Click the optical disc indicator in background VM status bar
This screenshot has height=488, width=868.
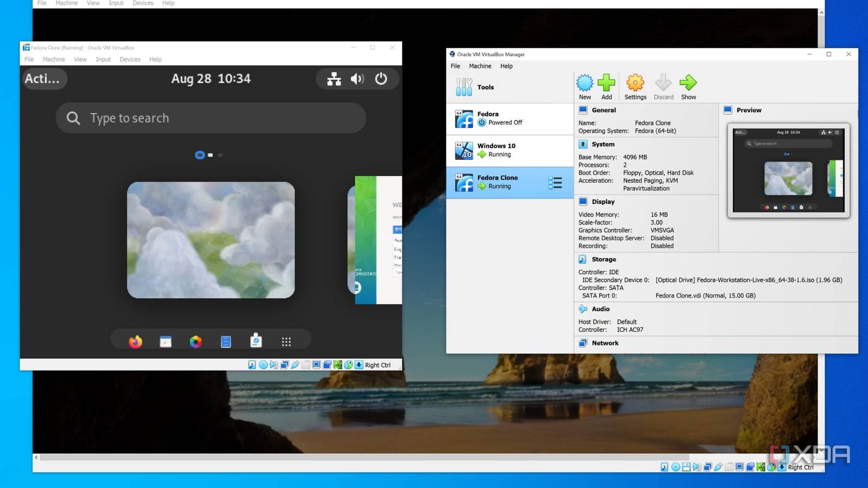pyautogui.click(x=675, y=467)
